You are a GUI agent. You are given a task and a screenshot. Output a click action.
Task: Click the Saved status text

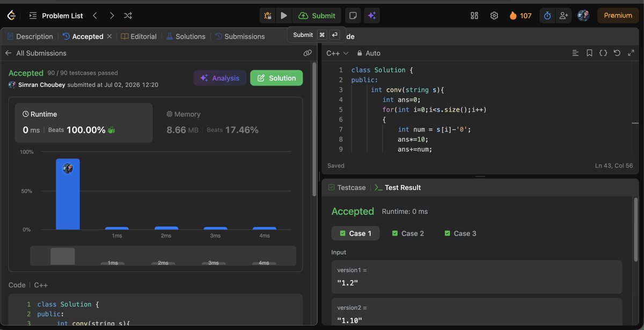336,166
